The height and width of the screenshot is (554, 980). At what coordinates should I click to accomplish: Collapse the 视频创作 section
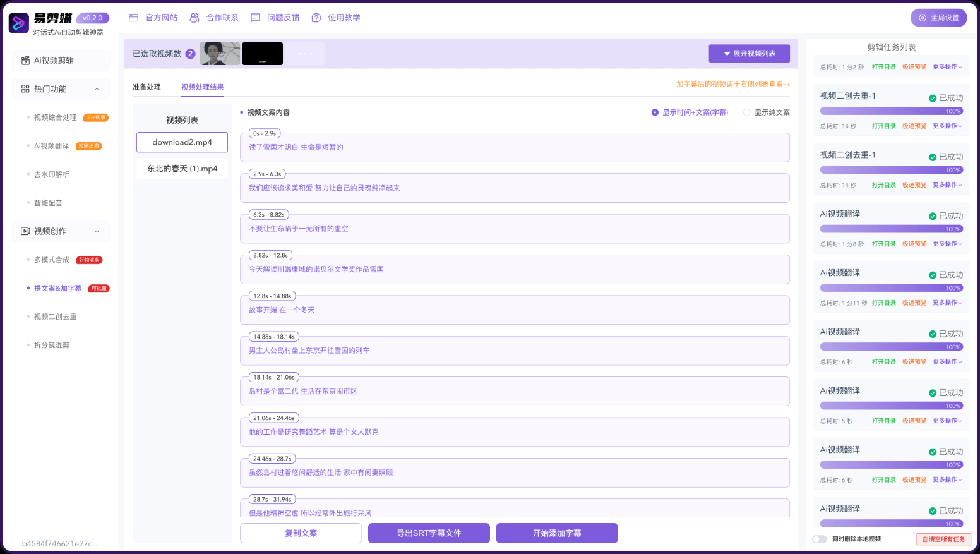pos(97,231)
